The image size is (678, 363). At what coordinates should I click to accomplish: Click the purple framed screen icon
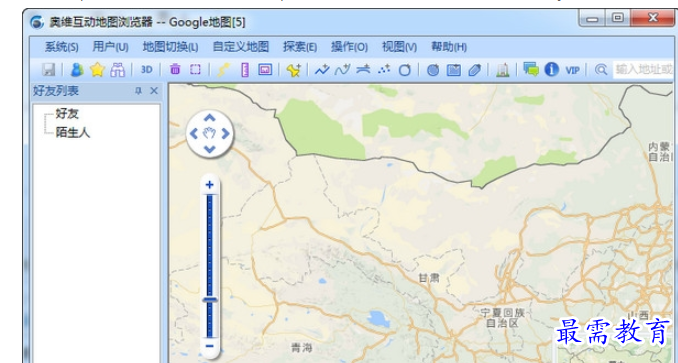coord(265,69)
